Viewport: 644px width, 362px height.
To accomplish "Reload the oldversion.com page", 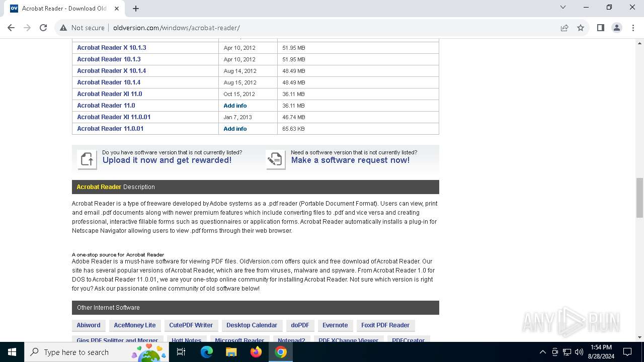I will tap(43, 28).
